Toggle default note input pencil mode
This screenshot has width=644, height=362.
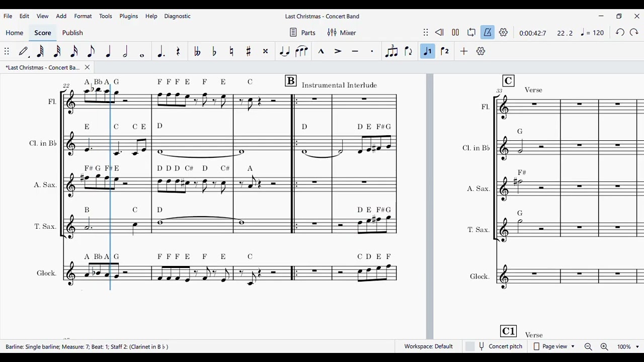(24, 51)
